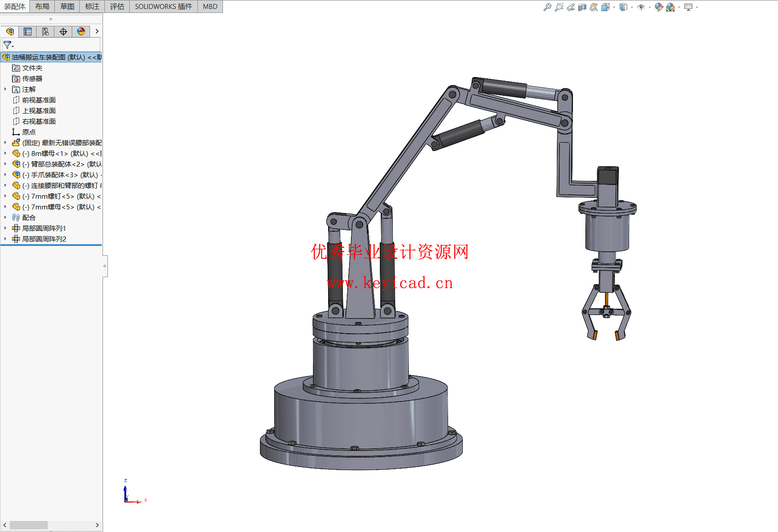Toggle the Hide/Show Items eye icon
This screenshot has height=532, width=778.
coord(641,7)
